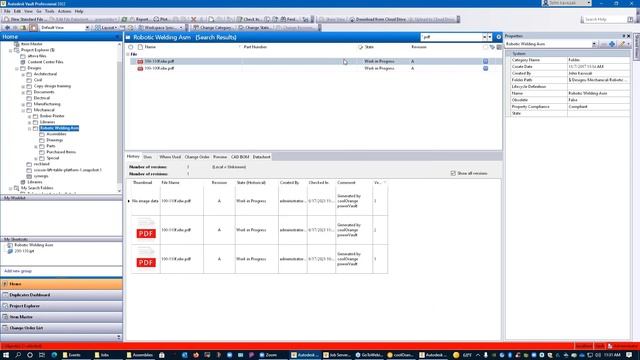
Task: Click Download from Cloud Drive
Action: pos(379,19)
